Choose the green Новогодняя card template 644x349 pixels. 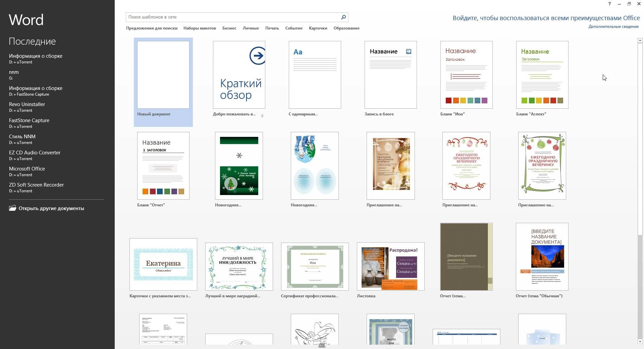(x=239, y=166)
